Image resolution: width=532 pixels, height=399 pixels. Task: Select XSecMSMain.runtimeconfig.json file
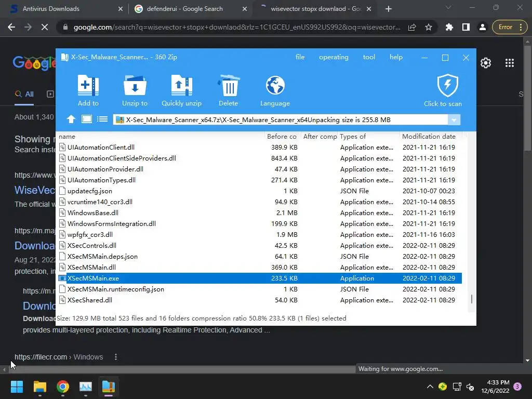click(260, 289)
